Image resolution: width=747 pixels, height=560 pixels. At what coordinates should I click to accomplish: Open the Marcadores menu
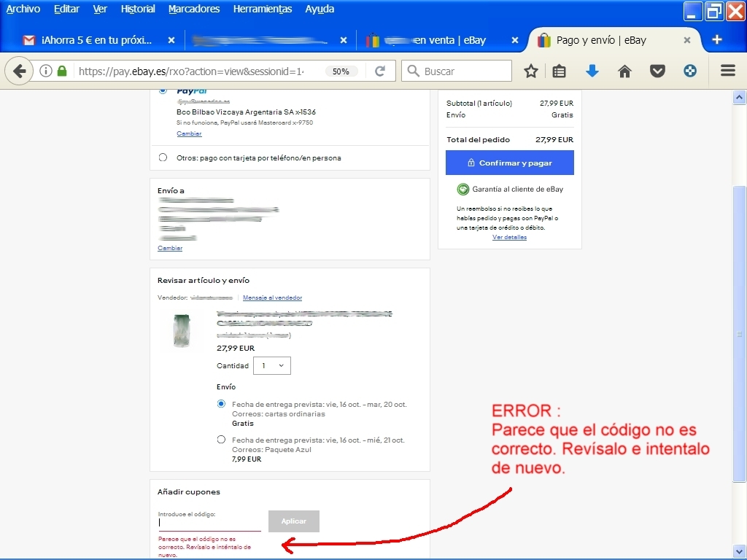194,9
